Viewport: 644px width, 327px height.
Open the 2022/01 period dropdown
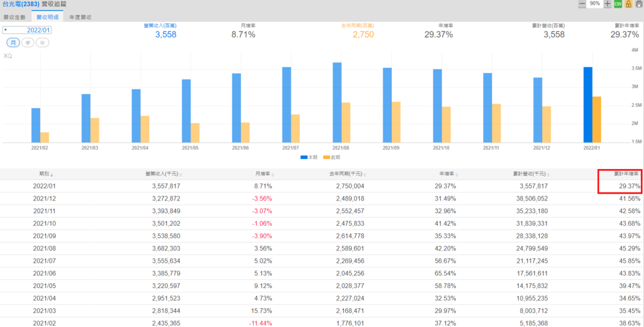[27, 30]
